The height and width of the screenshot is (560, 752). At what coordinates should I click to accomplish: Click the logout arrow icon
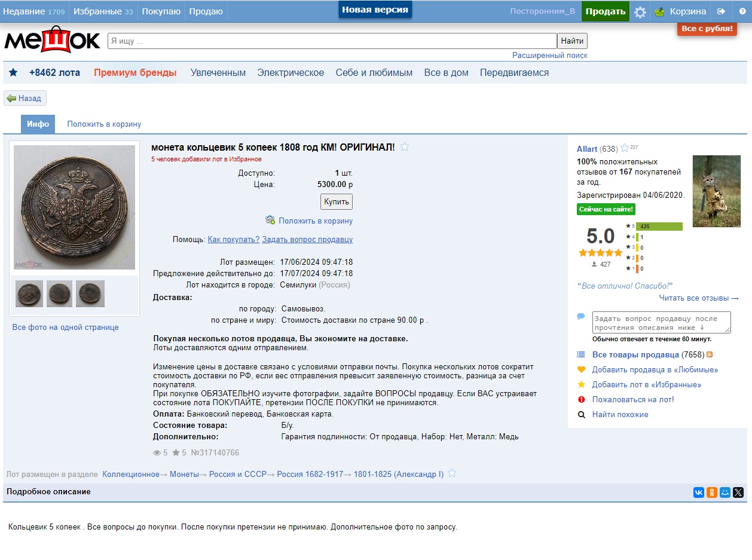tap(722, 11)
